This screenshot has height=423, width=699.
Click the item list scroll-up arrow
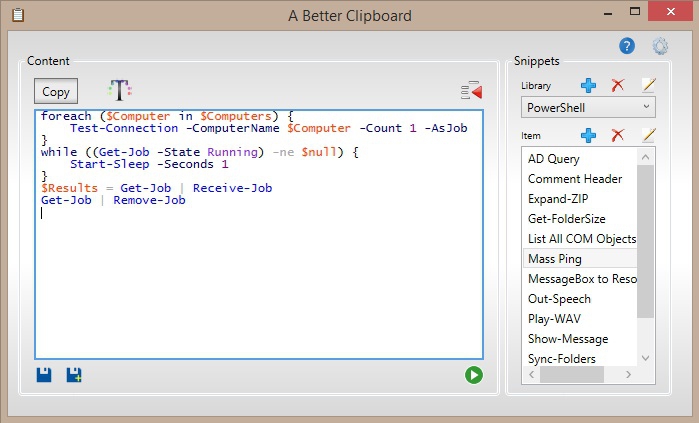click(x=645, y=157)
